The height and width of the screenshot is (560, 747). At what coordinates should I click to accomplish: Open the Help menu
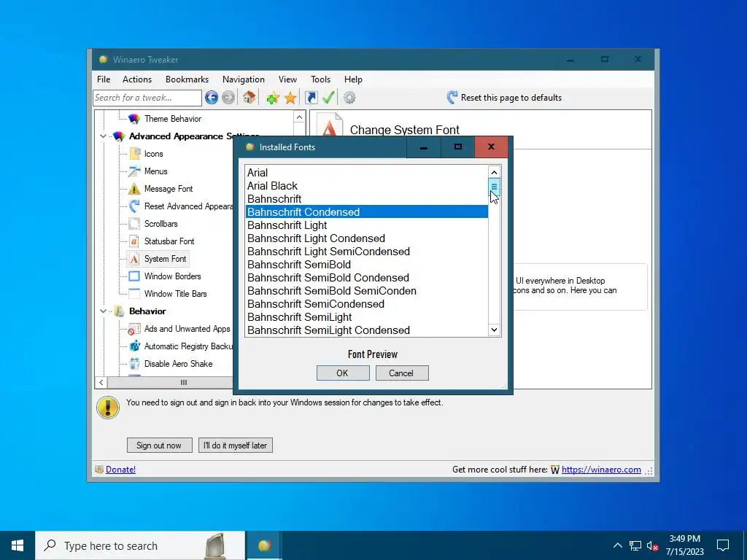tap(353, 79)
